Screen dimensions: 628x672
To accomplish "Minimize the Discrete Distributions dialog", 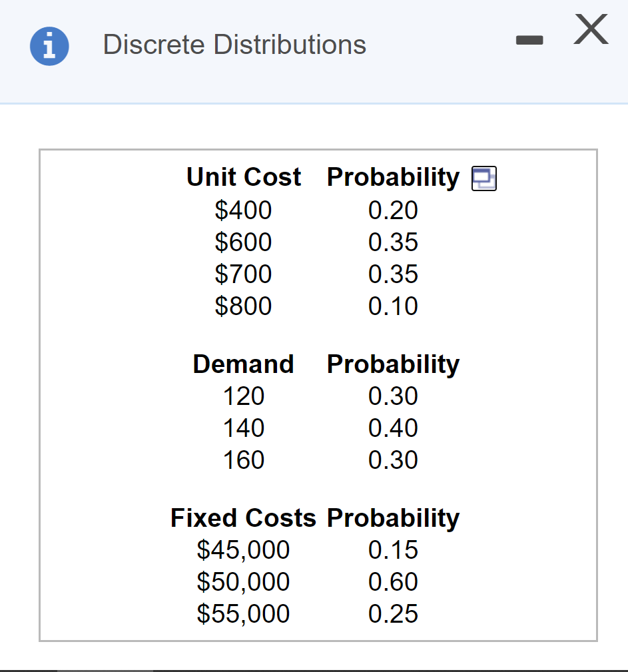I will pyautogui.click(x=529, y=40).
